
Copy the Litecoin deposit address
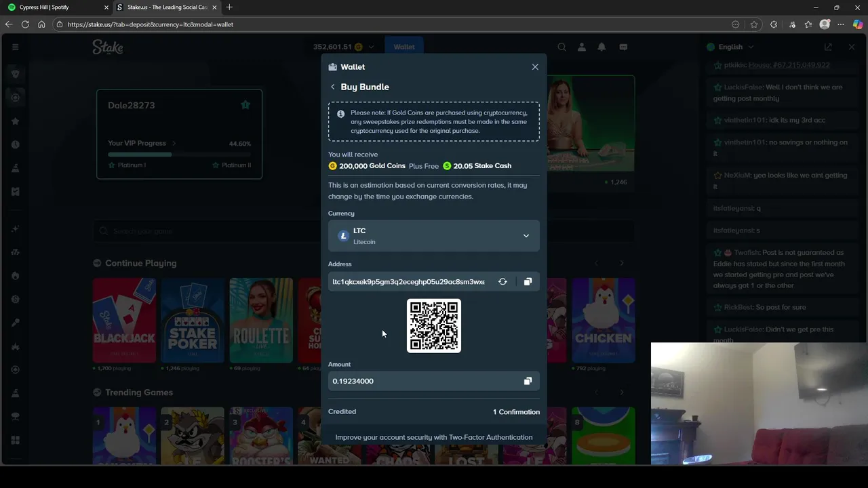click(x=528, y=281)
